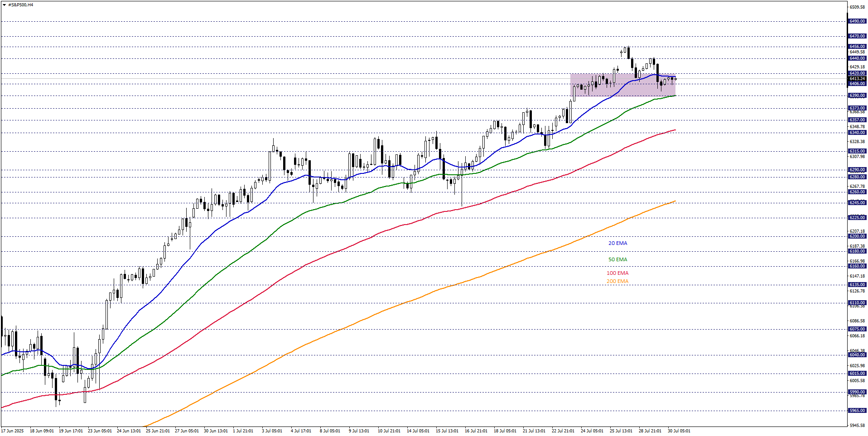Click the 23 Jun 05:01 time axis label

pos(100,431)
